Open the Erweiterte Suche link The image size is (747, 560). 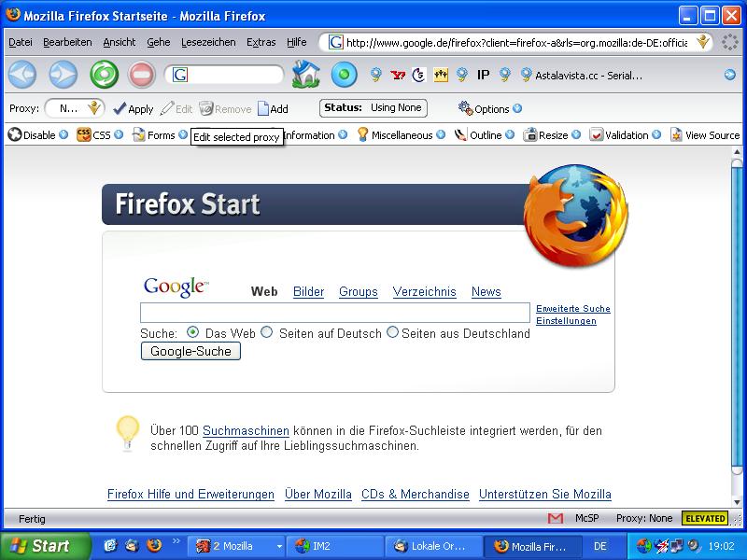(x=573, y=309)
